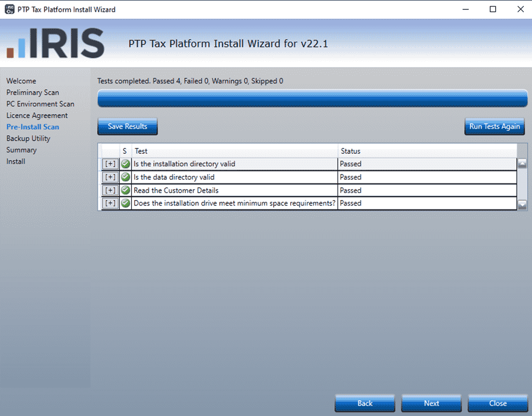Select the Install step in sidebar
The height and width of the screenshot is (416, 532).
click(x=15, y=162)
